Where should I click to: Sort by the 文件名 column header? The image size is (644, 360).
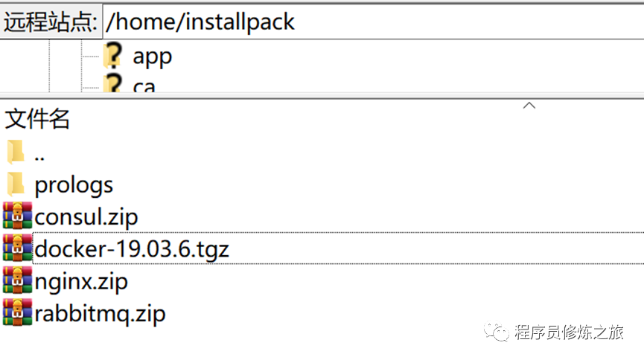(x=37, y=118)
